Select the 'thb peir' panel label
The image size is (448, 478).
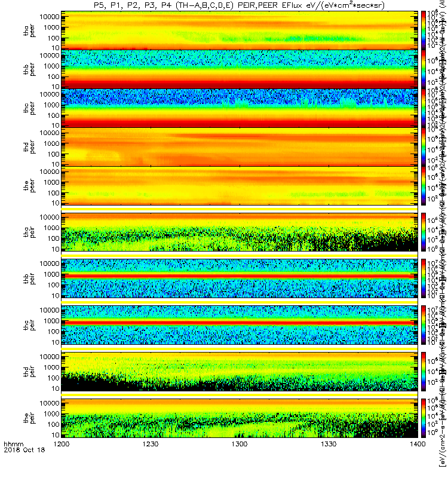(29, 278)
